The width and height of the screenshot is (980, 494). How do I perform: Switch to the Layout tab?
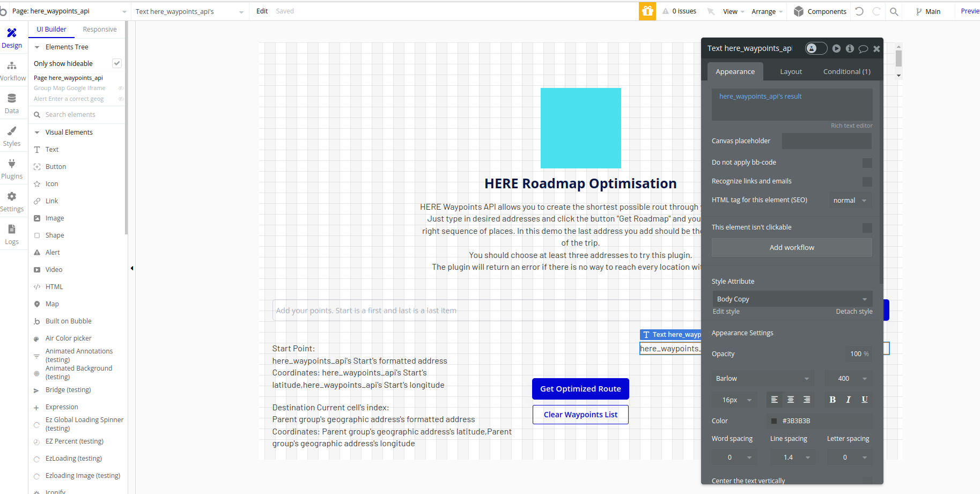(791, 71)
